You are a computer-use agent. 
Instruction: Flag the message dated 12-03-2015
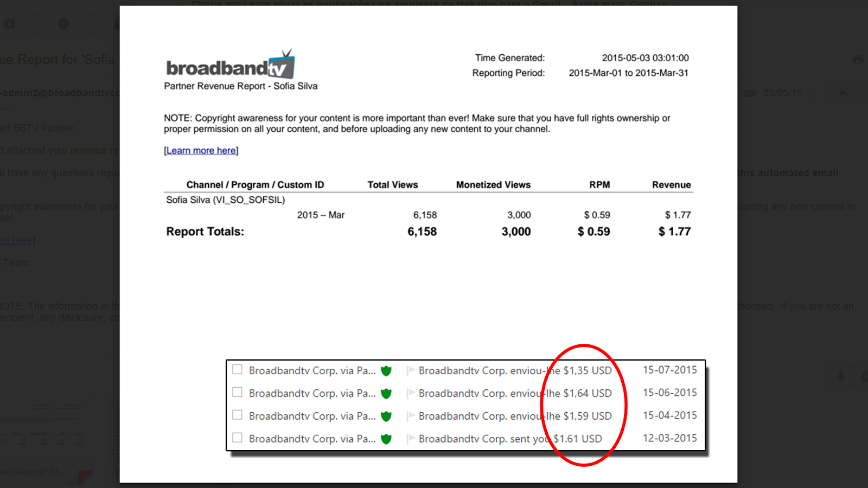click(x=411, y=439)
